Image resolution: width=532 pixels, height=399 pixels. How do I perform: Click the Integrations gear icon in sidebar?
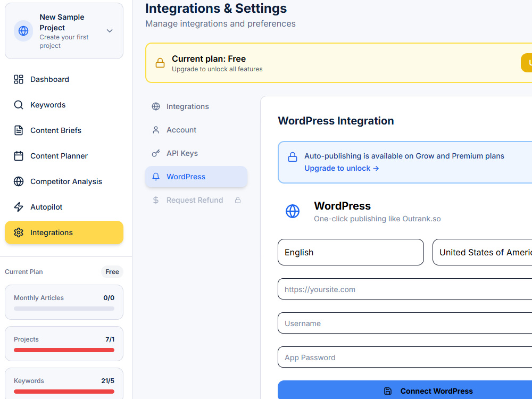(x=19, y=232)
